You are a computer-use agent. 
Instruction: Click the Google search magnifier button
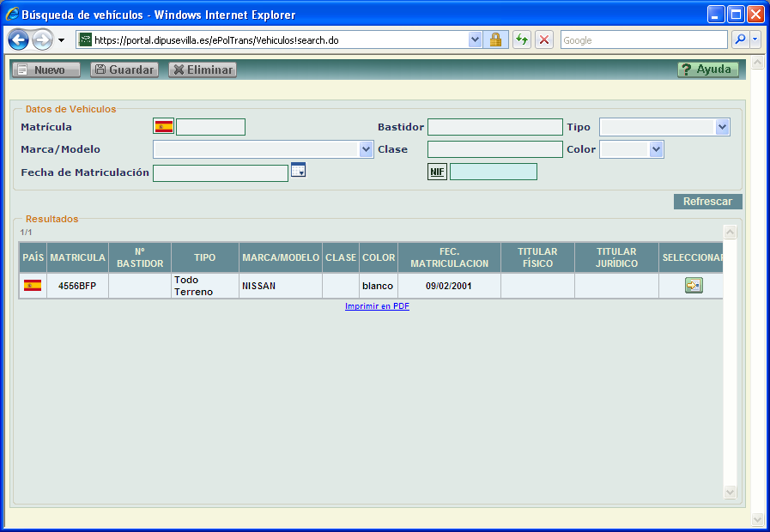[x=739, y=39]
